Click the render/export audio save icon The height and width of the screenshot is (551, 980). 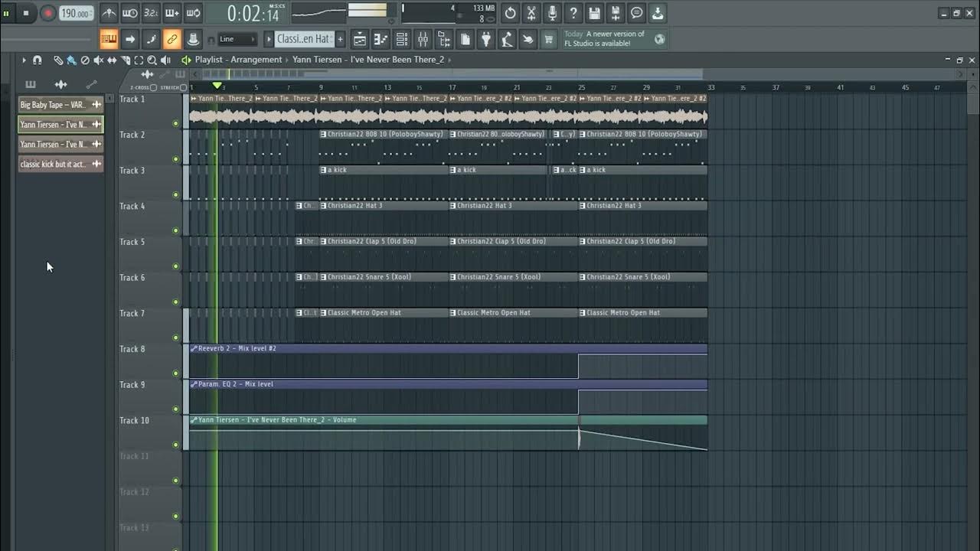click(616, 13)
